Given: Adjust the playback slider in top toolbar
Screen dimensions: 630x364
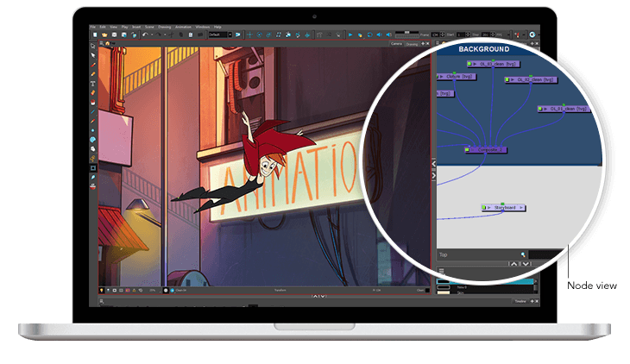Looking at the screenshot, I should point(407,32).
